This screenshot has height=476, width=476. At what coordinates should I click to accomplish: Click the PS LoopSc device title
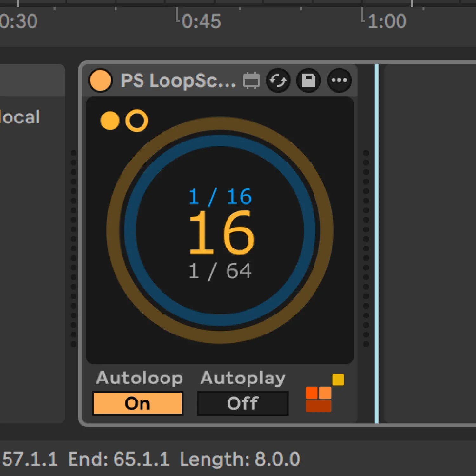[178, 80]
